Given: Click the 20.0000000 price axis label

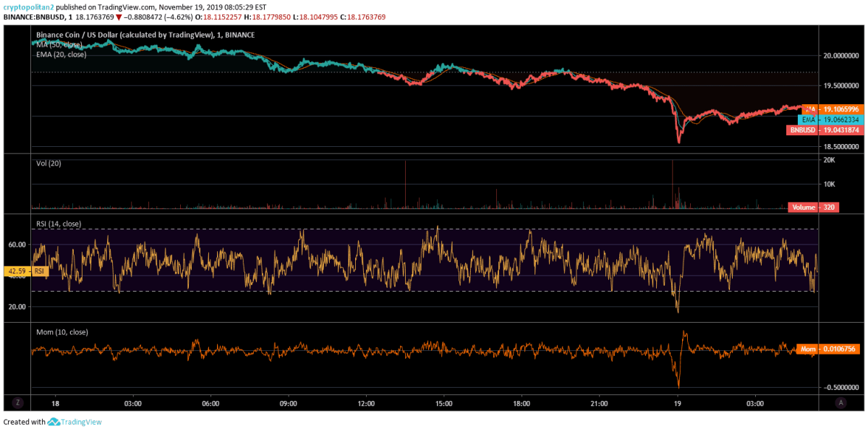Looking at the screenshot, I should point(841,56).
